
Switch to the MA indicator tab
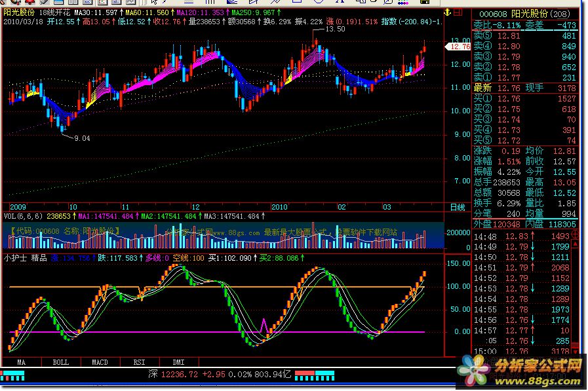click(22, 362)
